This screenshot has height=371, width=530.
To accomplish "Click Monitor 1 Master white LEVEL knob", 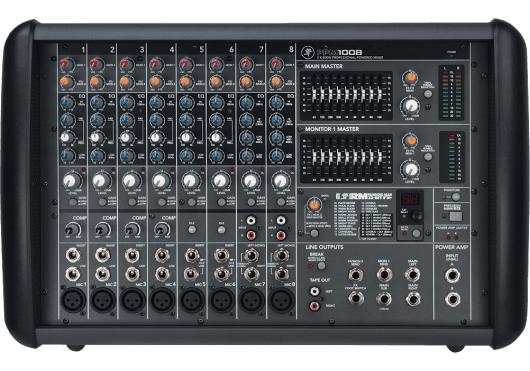I will pyautogui.click(x=410, y=169).
